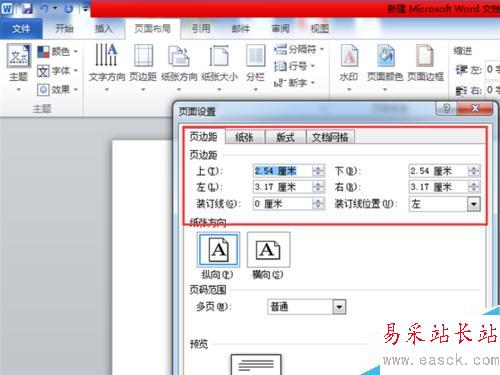The image size is (500, 375).
Task: Switch to the 开始 home tab
Action: [64, 29]
